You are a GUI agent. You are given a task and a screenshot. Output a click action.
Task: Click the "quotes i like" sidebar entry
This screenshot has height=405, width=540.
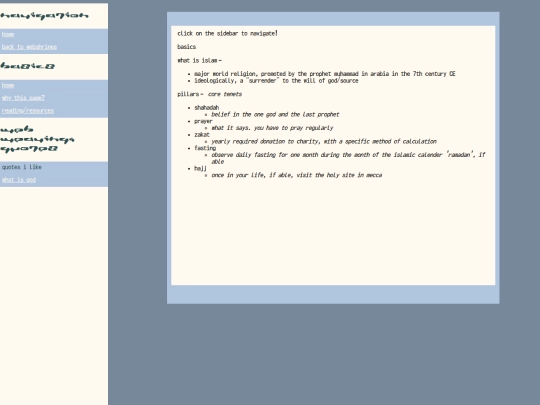22,167
